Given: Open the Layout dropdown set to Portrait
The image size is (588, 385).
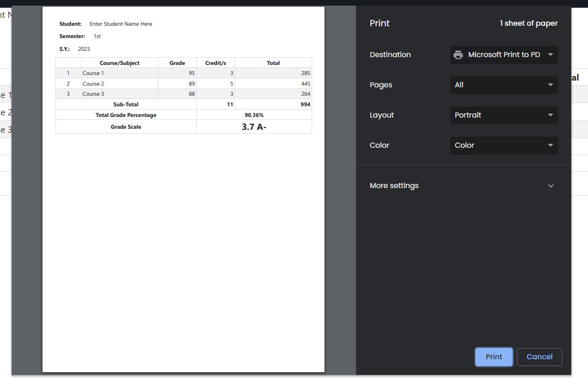Looking at the screenshot, I should [x=504, y=115].
